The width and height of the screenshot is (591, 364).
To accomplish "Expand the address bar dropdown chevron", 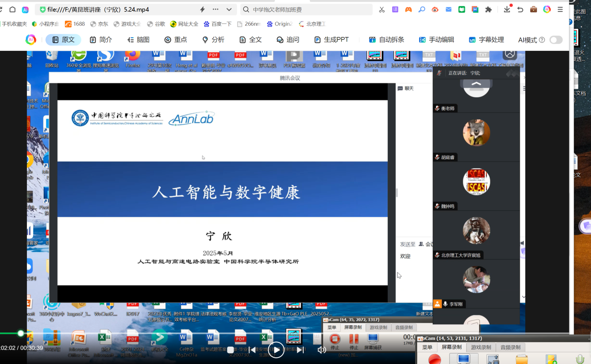I will pos(229,10).
